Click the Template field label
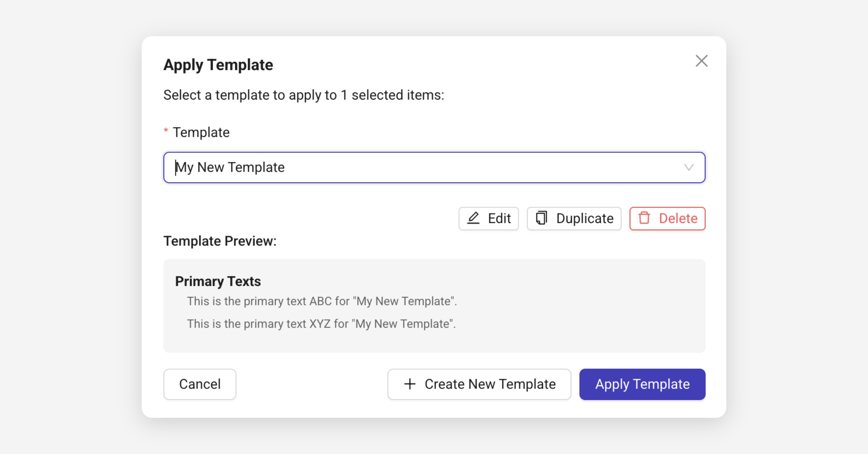 click(x=201, y=133)
